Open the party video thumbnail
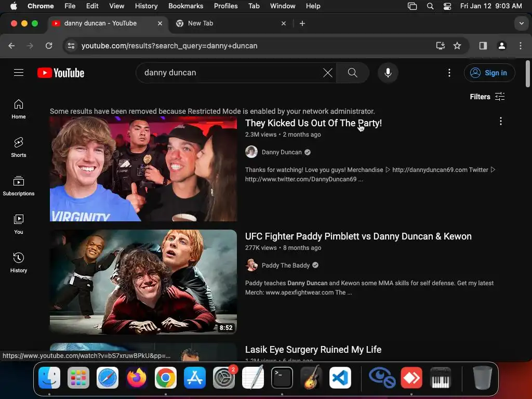 point(143,169)
